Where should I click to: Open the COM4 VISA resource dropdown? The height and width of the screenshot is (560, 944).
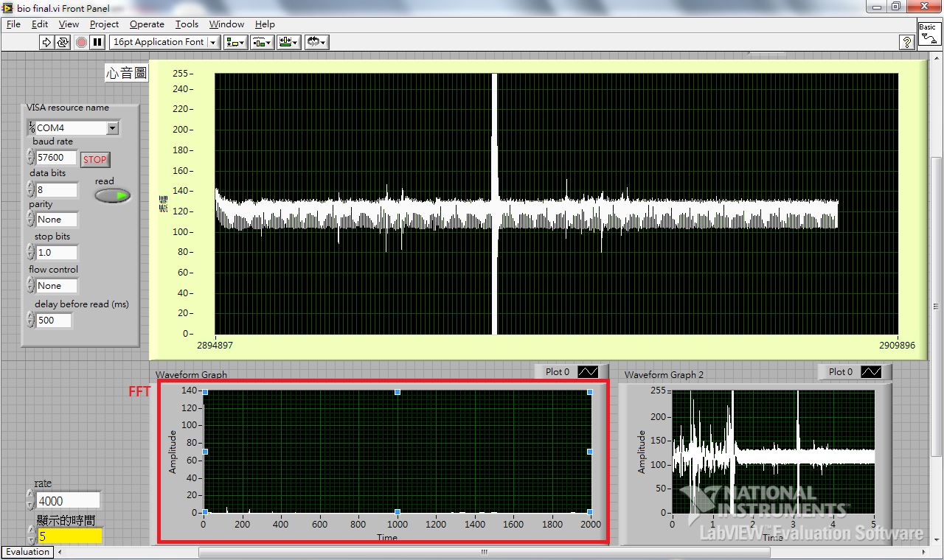coord(112,128)
